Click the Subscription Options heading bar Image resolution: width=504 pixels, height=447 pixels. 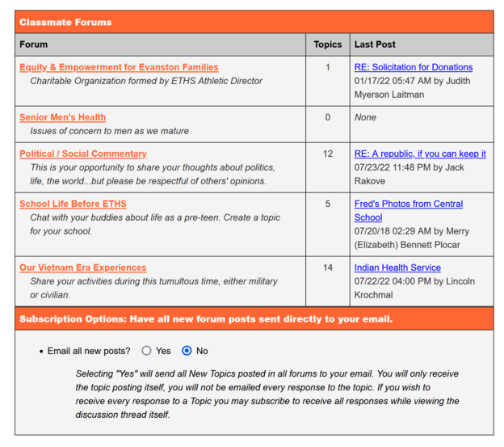point(206,318)
